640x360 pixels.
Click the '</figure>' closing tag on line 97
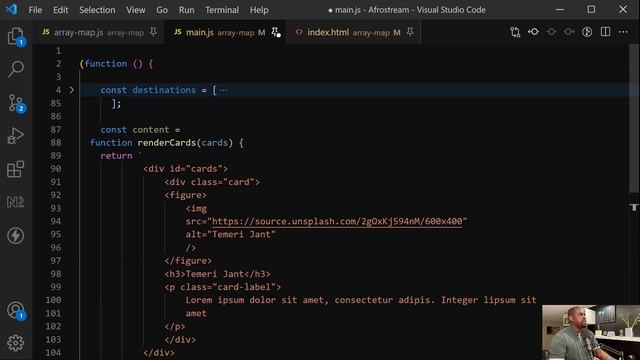(x=188, y=260)
